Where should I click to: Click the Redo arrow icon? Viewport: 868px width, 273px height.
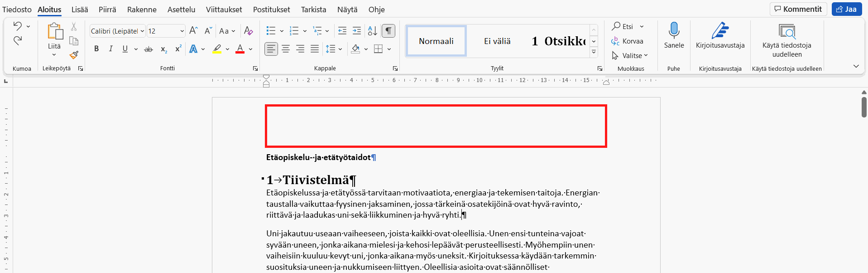click(x=17, y=41)
